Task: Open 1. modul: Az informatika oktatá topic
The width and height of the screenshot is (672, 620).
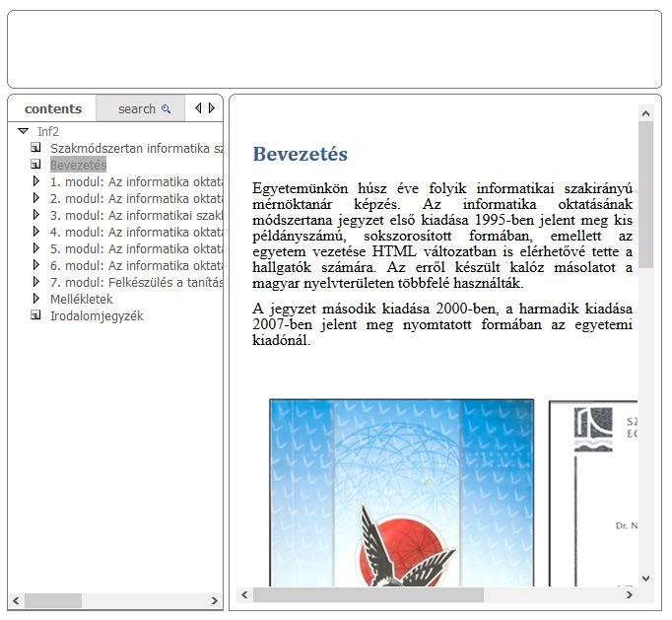Action: pyautogui.click(x=136, y=181)
